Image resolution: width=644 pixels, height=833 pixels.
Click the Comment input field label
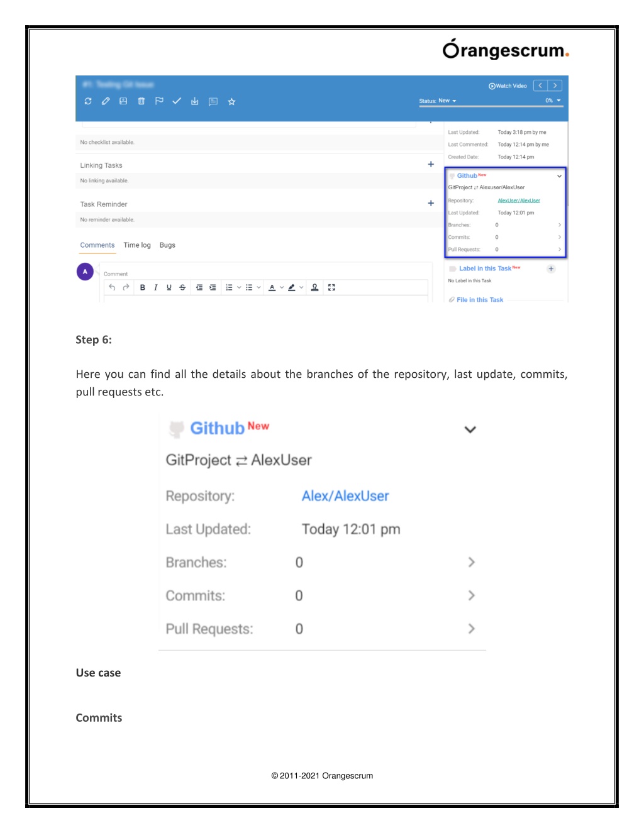click(x=116, y=274)
